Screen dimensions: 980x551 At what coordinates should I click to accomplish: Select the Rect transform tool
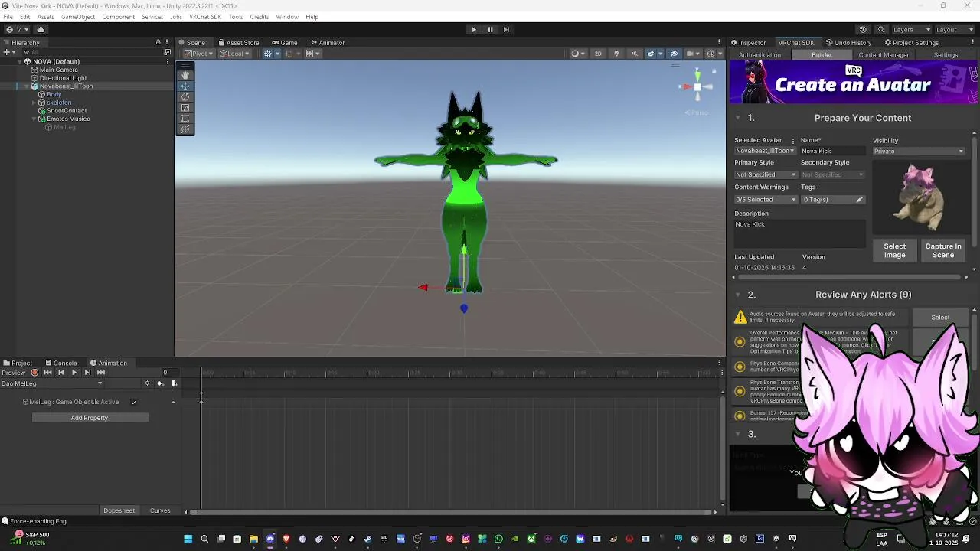pos(185,119)
